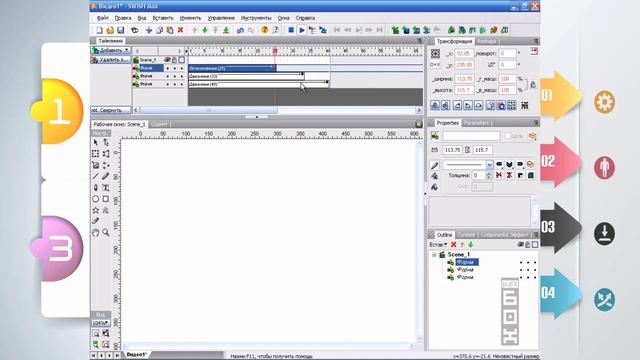Click the Движение (40) effect bar in the timeline
The width and height of the screenshot is (640, 360).
258,84
